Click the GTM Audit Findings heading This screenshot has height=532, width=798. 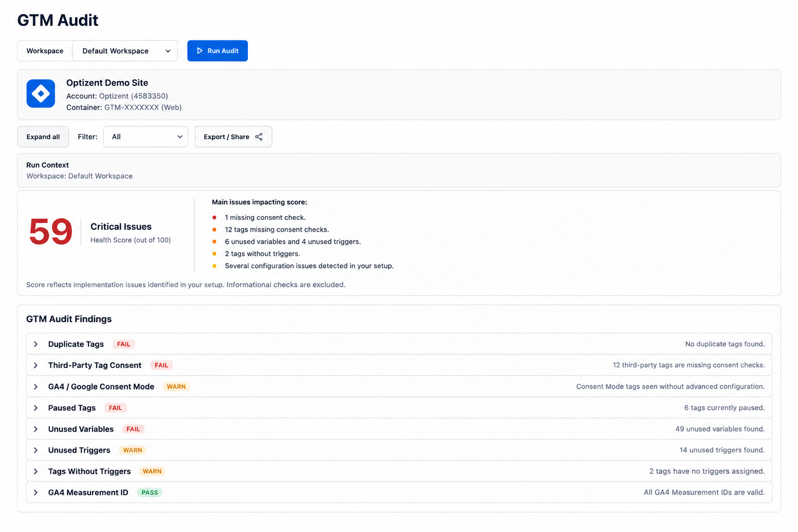point(69,319)
